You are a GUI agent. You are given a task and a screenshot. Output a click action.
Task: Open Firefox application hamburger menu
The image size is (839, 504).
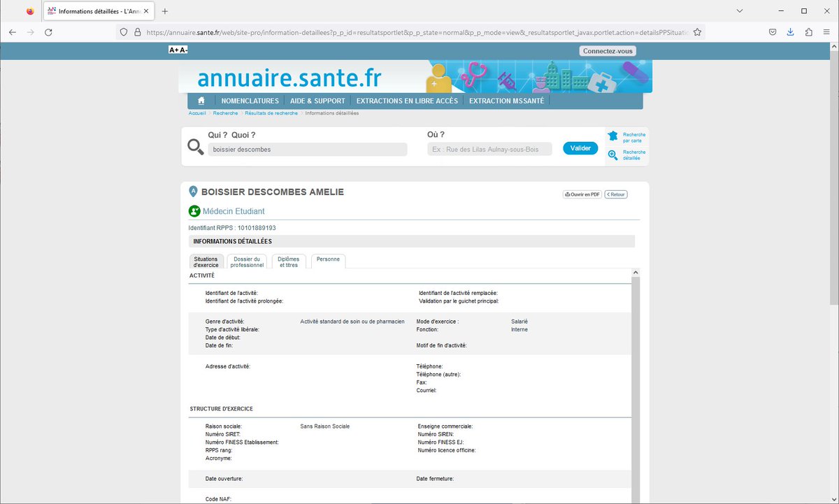(x=827, y=32)
